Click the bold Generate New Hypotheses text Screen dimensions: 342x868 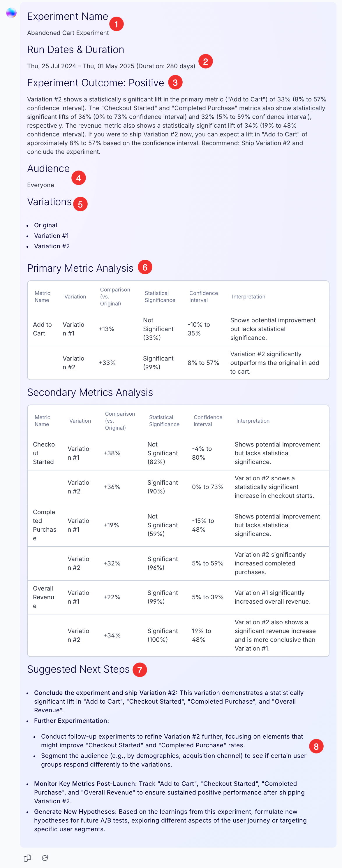click(75, 811)
